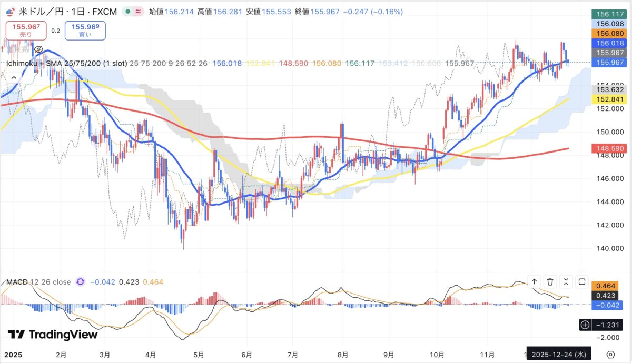The image size is (632, 364).
Task: Move the MACD pane up
Action: 534,282
